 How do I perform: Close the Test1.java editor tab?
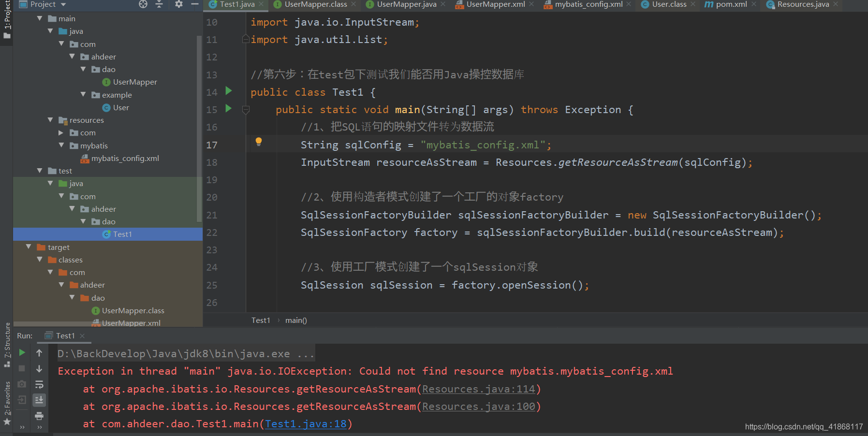262,4
